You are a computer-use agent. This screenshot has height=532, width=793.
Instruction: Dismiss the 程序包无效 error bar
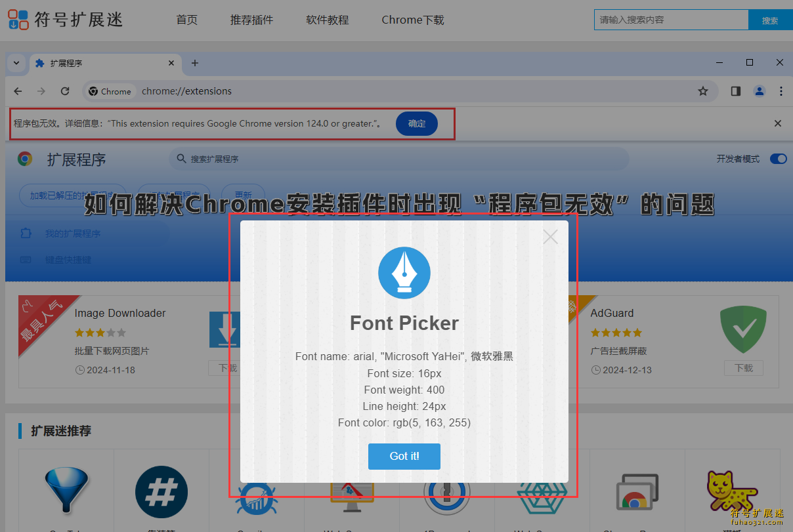coord(778,123)
